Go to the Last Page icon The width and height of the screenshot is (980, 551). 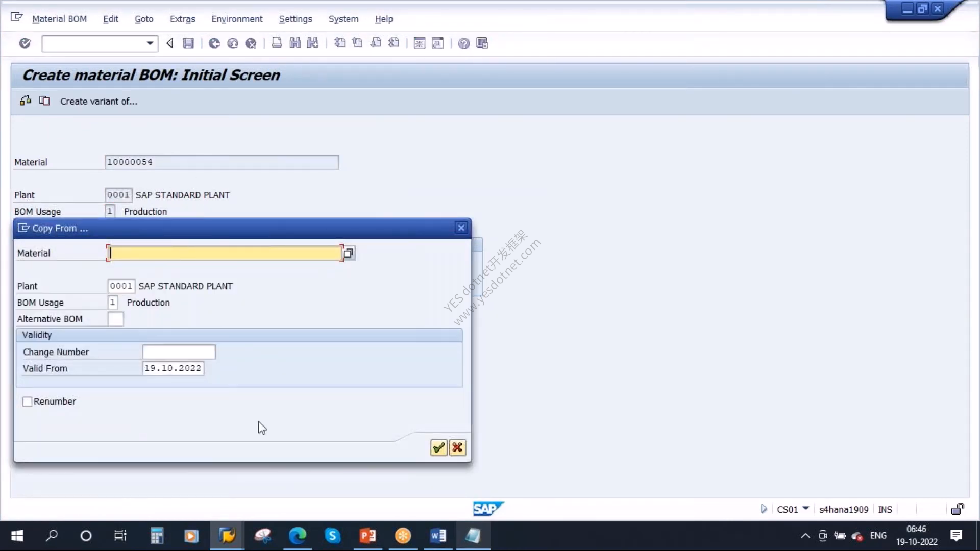(394, 43)
